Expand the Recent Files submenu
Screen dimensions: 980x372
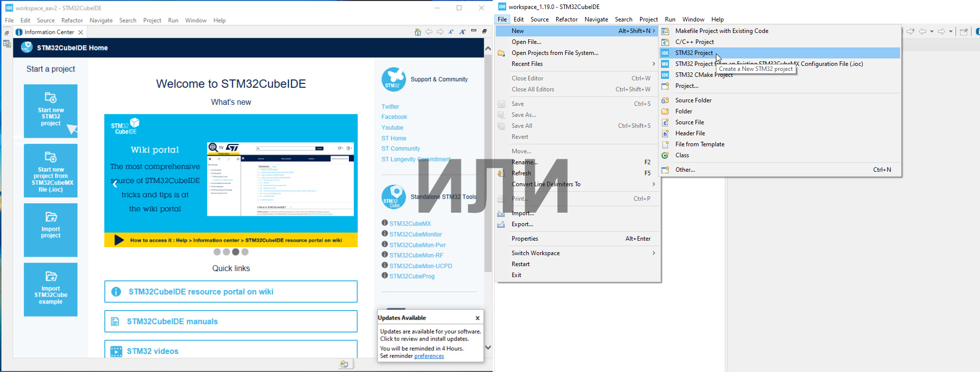[578, 64]
